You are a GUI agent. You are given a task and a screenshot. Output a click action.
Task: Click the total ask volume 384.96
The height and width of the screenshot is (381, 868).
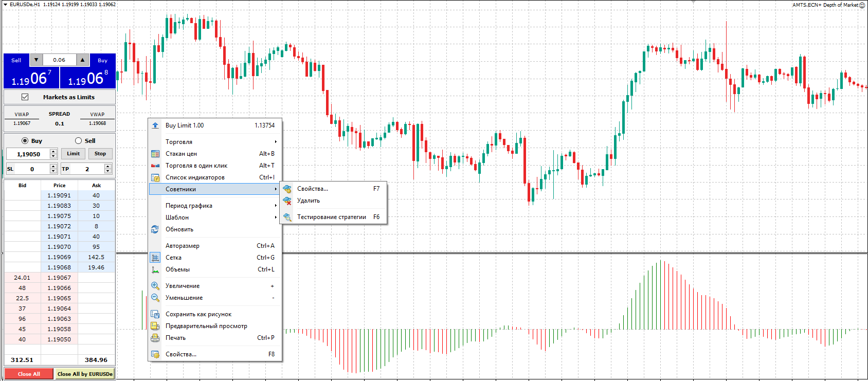pyautogui.click(x=96, y=360)
